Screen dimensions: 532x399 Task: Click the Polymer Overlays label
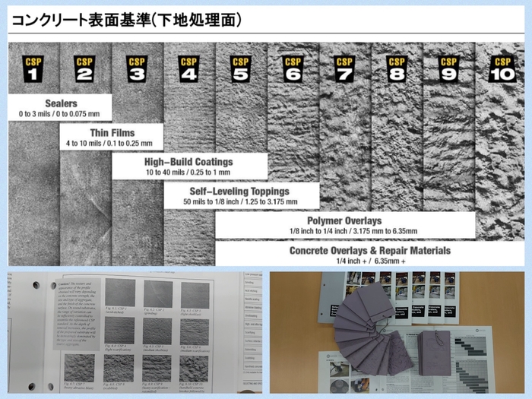(345, 225)
